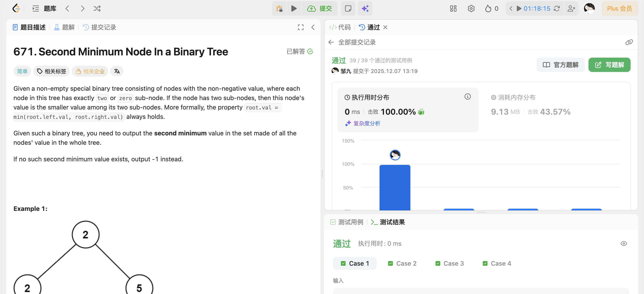Viewport: 644px width, 294px height.
Task: Copy the submission link icon
Action: [629, 42]
